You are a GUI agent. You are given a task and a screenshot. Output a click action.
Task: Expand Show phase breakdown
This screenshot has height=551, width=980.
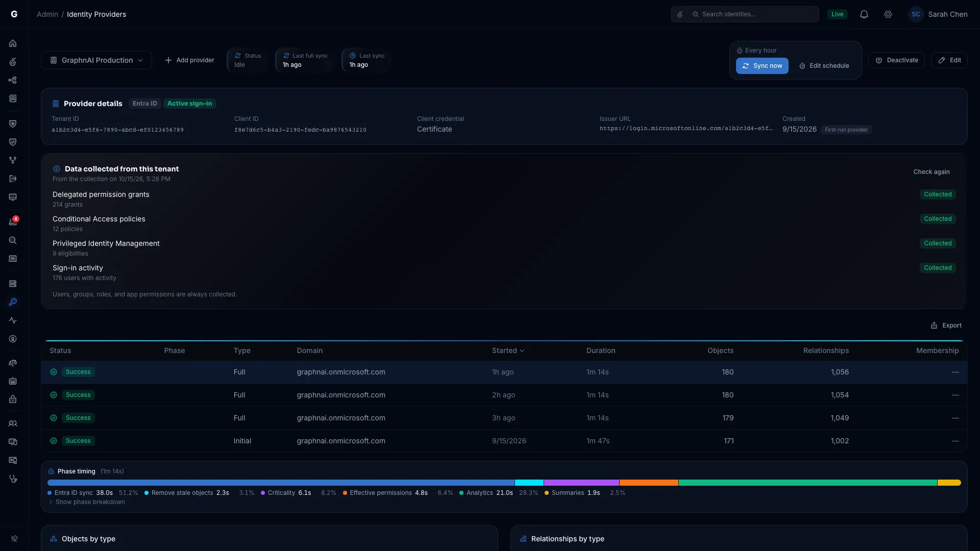pyautogui.click(x=87, y=502)
